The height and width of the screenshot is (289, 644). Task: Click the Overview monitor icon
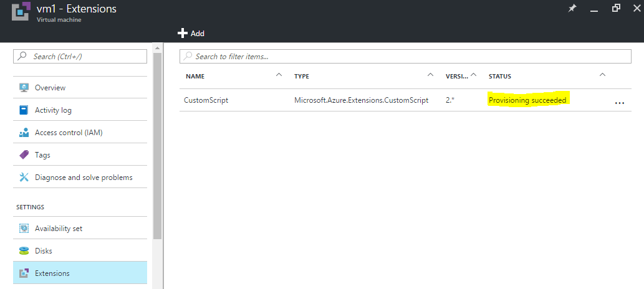[24, 87]
